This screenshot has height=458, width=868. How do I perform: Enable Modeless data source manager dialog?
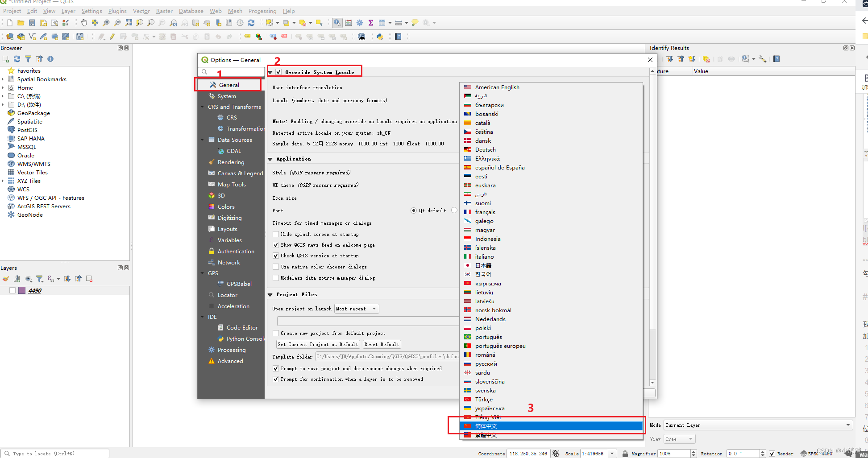click(276, 278)
